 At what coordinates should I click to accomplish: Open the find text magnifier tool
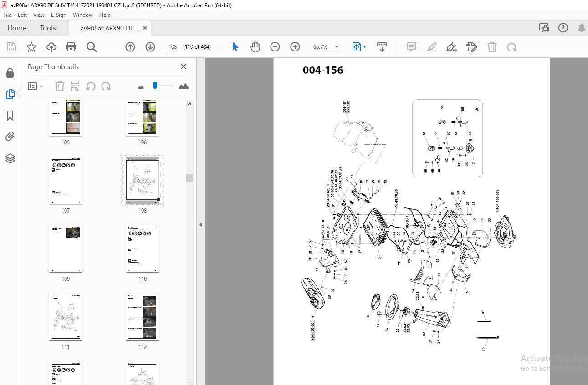click(92, 47)
